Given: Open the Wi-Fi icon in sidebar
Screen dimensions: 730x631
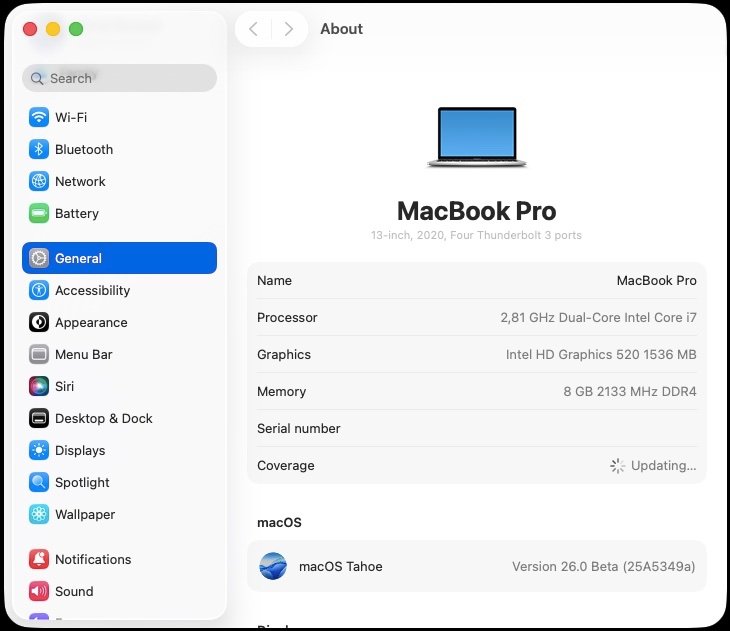Looking at the screenshot, I should [x=39, y=117].
